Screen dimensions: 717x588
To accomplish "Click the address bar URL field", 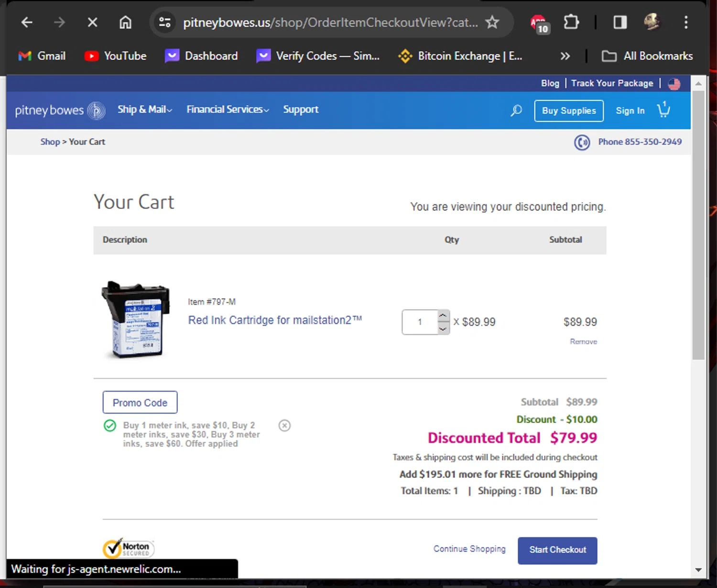I will pos(330,22).
